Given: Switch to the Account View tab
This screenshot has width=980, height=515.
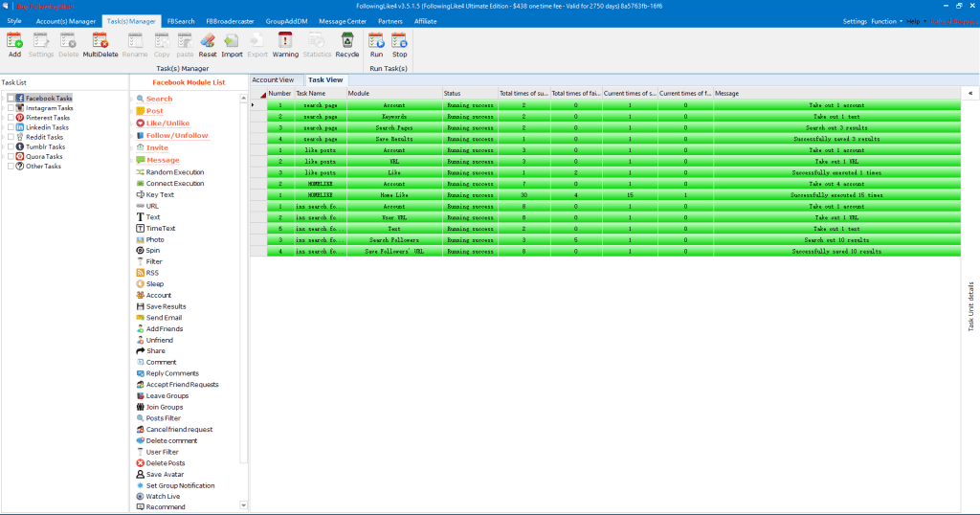Looking at the screenshot, I should pyautogui.click(x=273, y=80).
